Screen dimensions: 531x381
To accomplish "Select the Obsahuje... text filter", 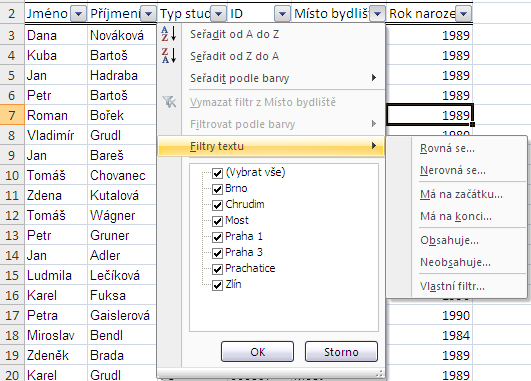I will coord(449,240).
